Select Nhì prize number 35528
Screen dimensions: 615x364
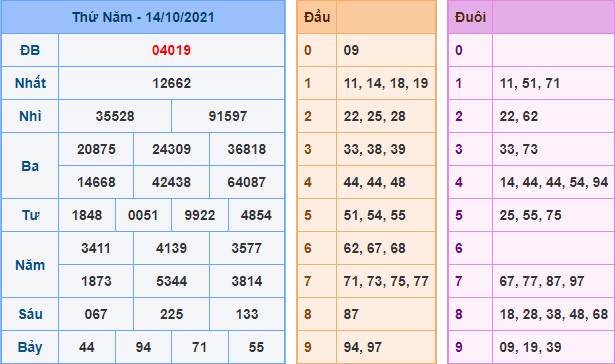(115, 116)
